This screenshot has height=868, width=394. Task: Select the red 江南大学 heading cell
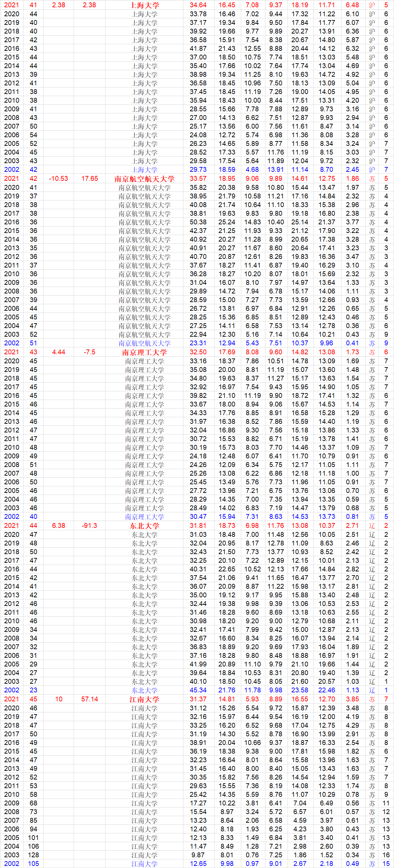(144, 699)
